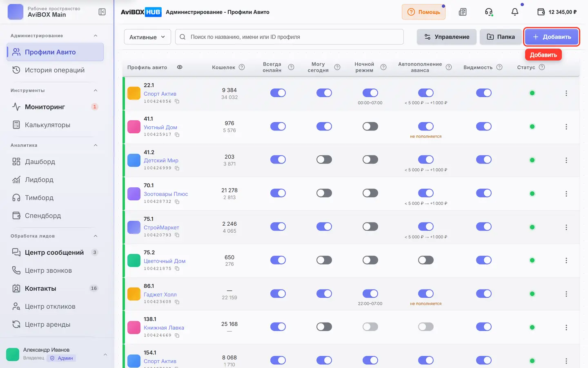Open Центр сообщений in sidebar
The height and width of the screenshot is (368, 588).
(55, 252)
